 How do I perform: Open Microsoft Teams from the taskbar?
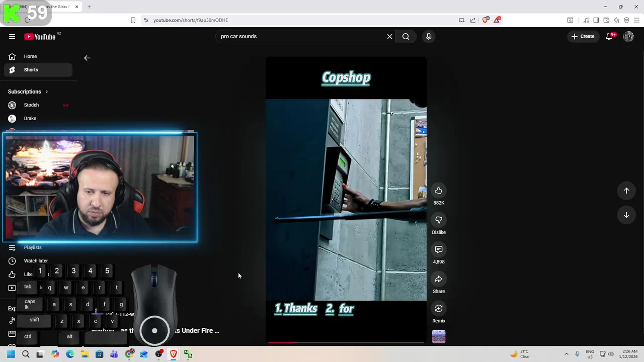click(114, 354)
